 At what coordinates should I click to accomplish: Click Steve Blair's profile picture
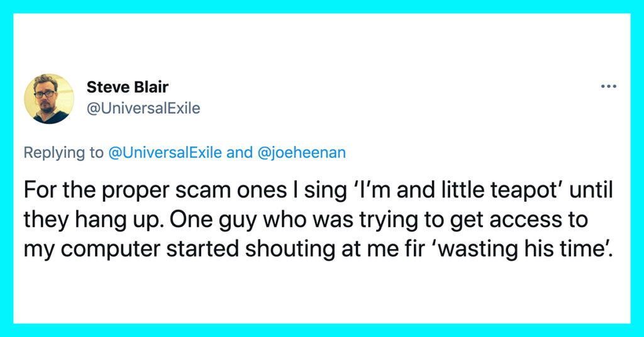tap(49, 99)
